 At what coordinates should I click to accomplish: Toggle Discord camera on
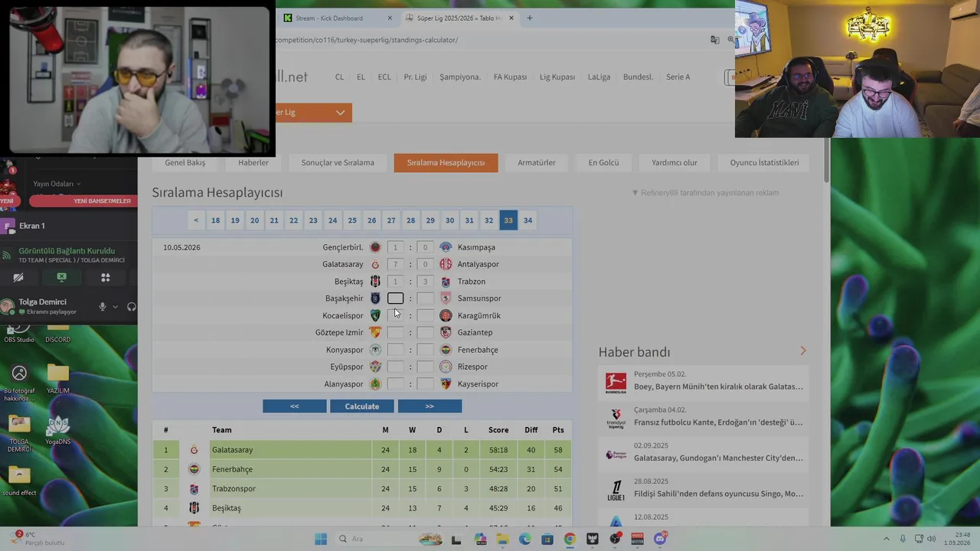pyautogui.click(x=18, y=278)
